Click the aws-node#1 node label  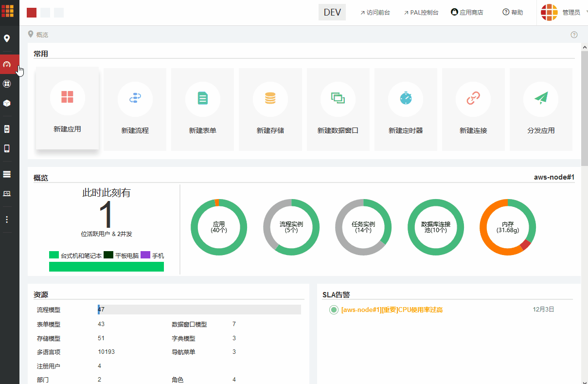pyautogui.click(x=554, y=177)
